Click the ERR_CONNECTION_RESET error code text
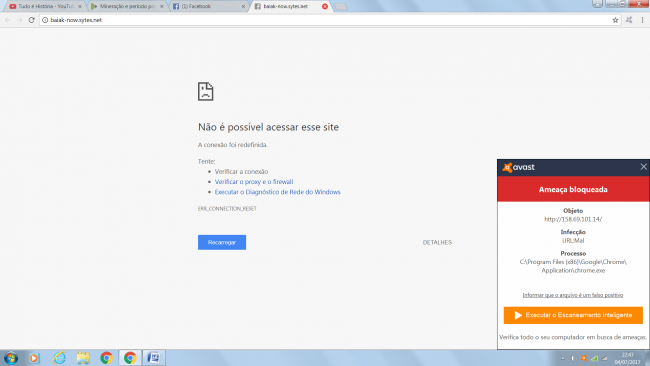 tap(227, 208)
